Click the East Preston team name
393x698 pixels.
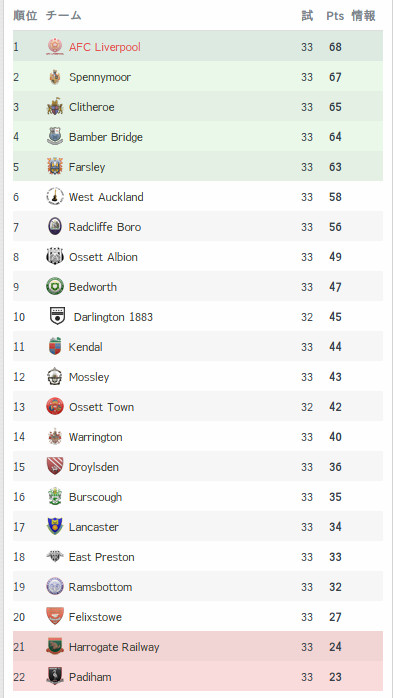point(101,557)
